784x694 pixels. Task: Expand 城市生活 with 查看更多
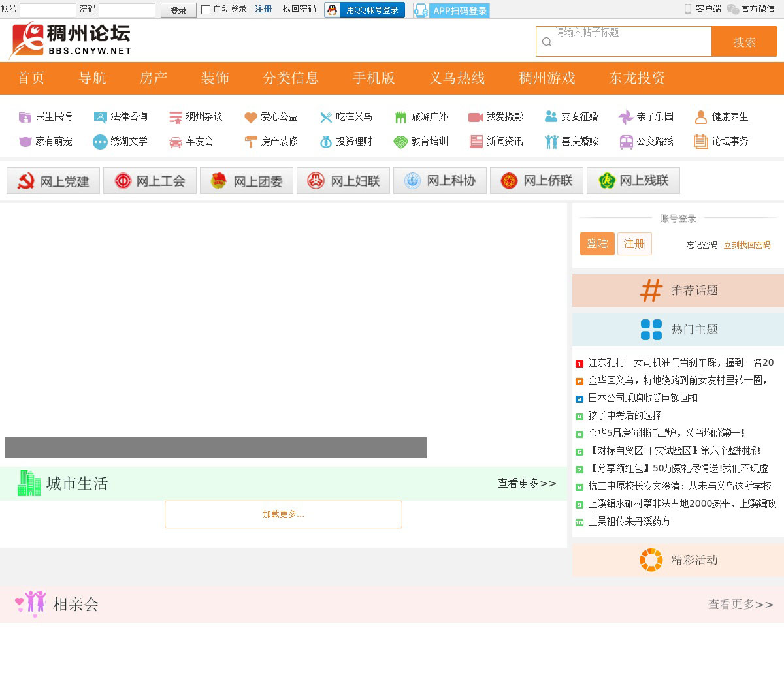tap(527, 483)
